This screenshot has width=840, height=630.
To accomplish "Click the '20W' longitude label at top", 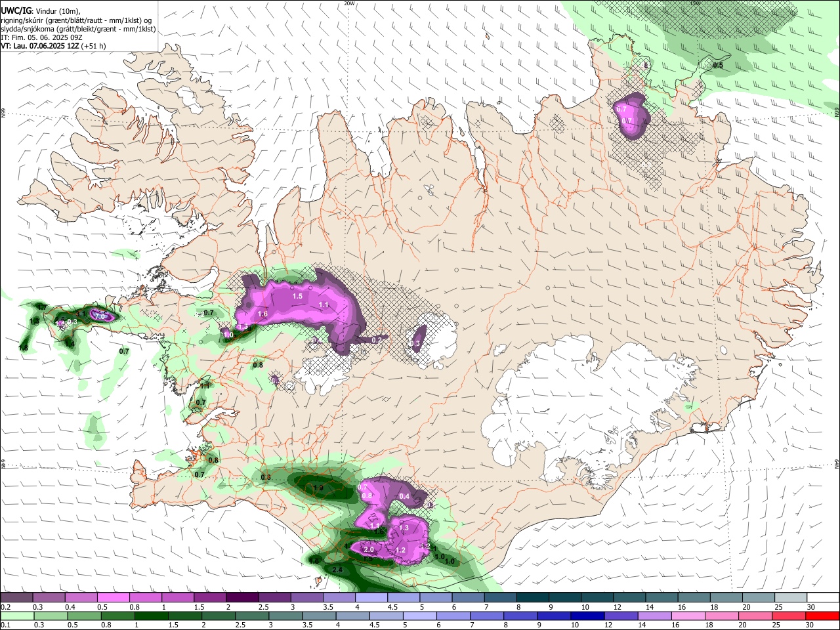I will [x=349, y=3].
